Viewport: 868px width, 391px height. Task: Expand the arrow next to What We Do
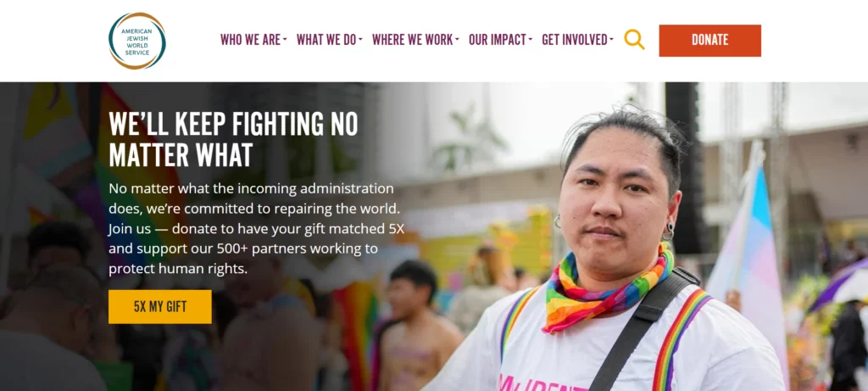coord(360,40)
